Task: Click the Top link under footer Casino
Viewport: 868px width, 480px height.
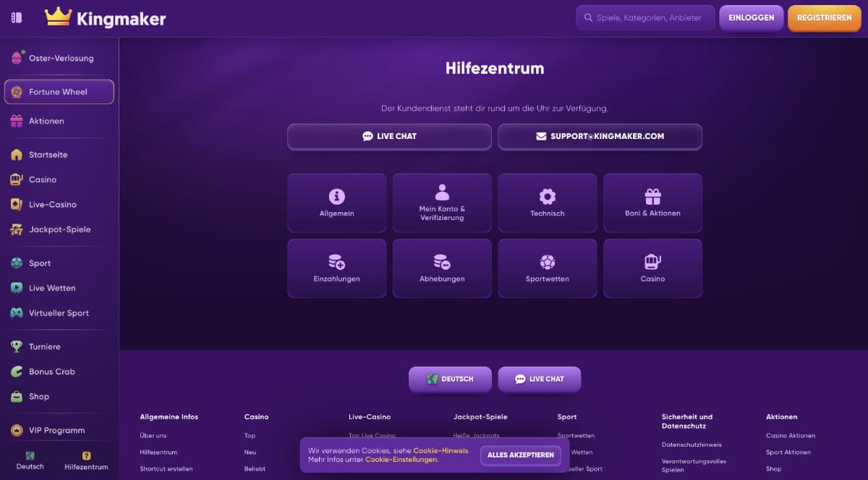Action: pos(250,436)
